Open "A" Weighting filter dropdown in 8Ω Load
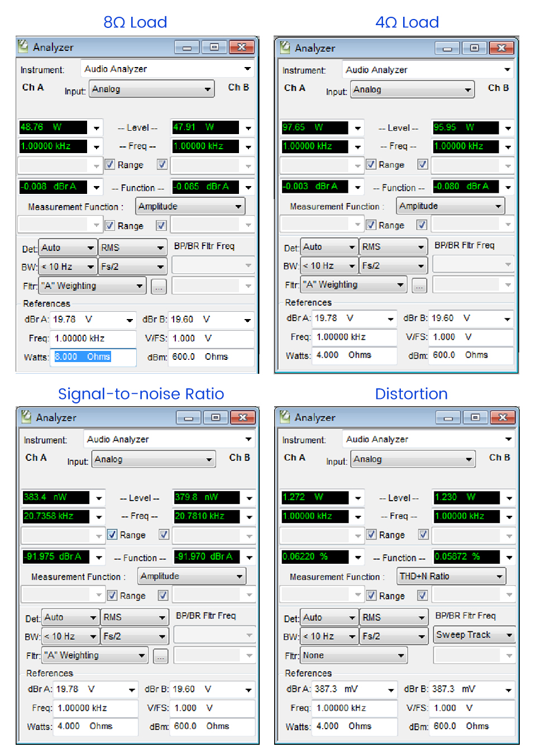Image resolution: width=536 pixels, height=756 pixels. coord(93,286)
